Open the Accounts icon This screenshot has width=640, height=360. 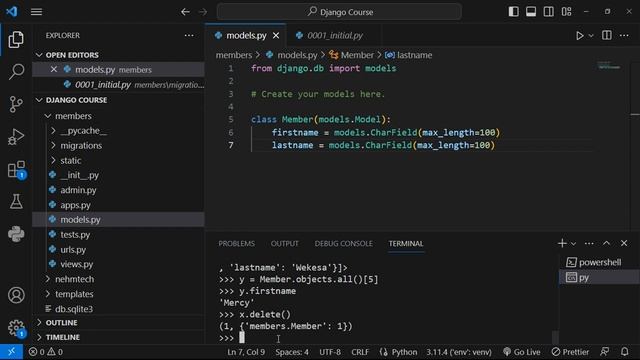point(16,295)
